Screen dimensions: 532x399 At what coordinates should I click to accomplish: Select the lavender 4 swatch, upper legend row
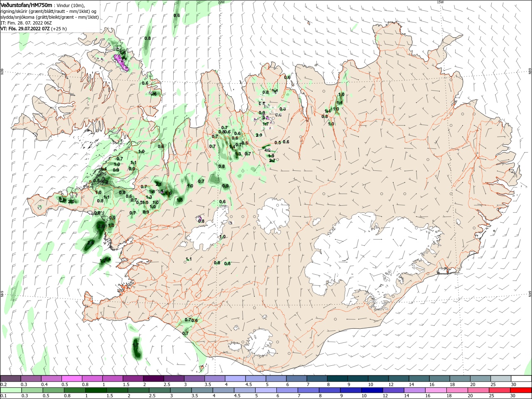(x=235, y=379)
